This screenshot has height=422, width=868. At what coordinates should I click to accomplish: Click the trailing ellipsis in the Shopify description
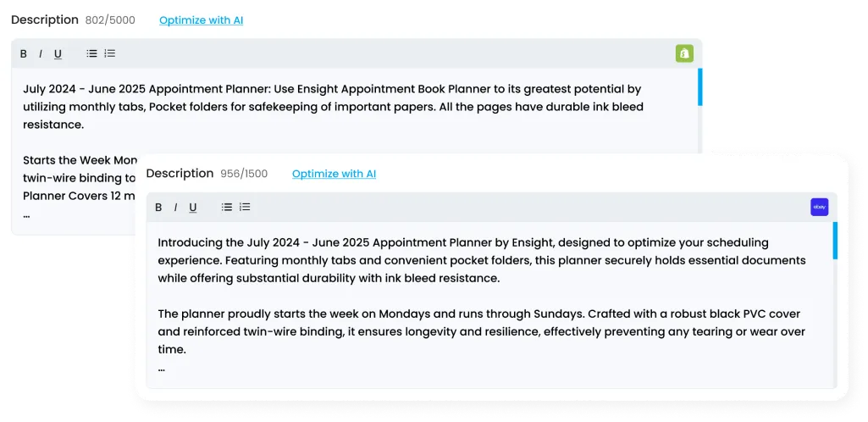[x=26, y=215]
